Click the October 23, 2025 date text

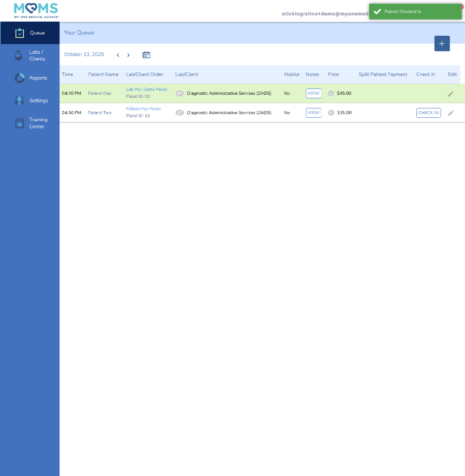click(x=84, y=55)
